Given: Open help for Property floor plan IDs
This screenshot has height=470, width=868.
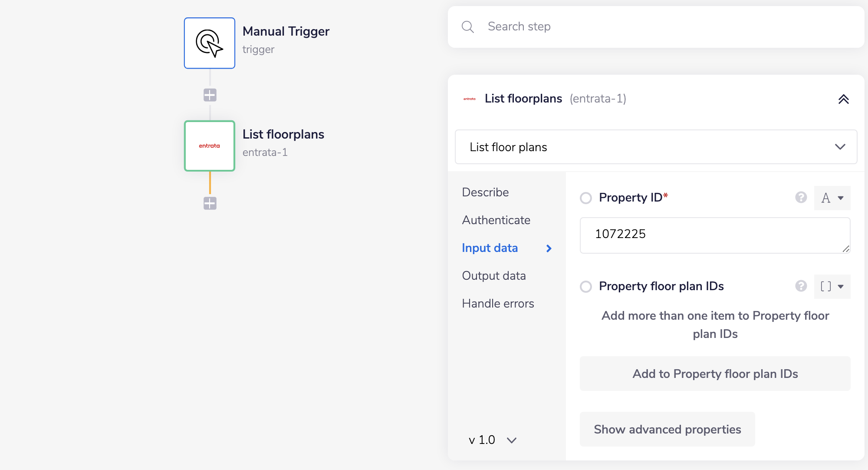Looking at the screenshot, I should [801, 286].
